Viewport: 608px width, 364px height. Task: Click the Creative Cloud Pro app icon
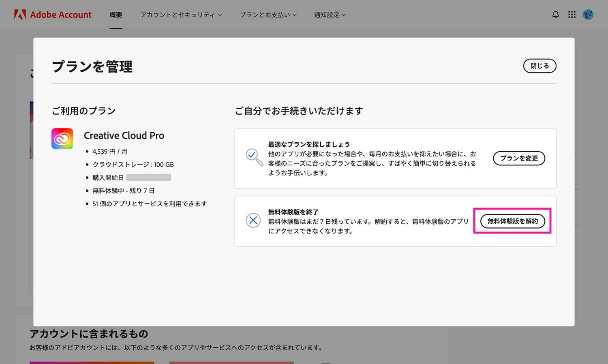click(x=62, y=139)
